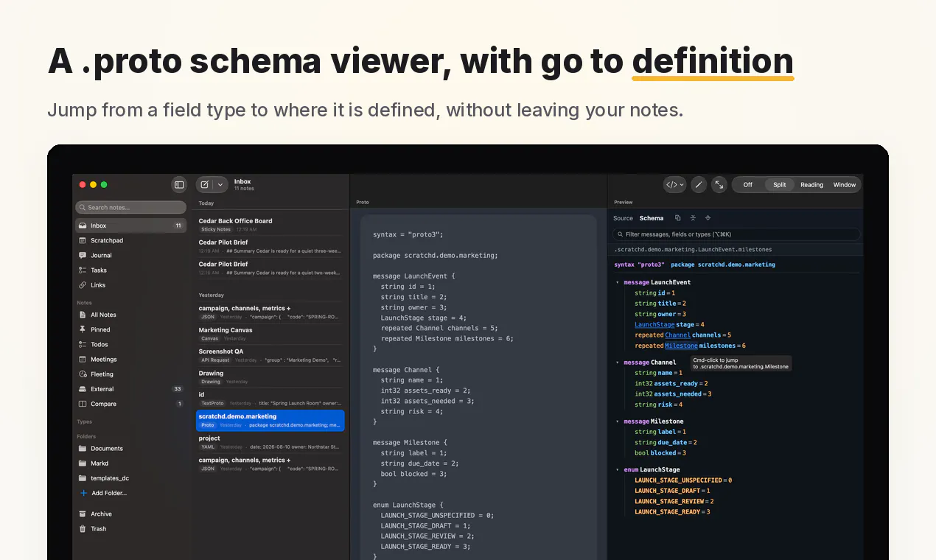The height and width of the screenshot is (560, 936).
Task: Click the slash pen icon in the toolbar
Action: point(699,185)
